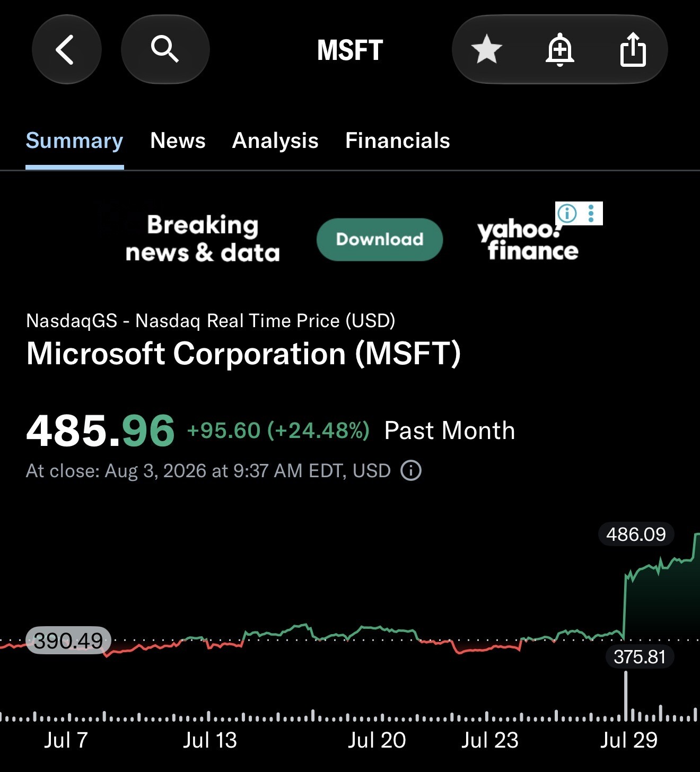Click the info icon beside close time
This screenshot has height=772, width=700.
(411, 470)
